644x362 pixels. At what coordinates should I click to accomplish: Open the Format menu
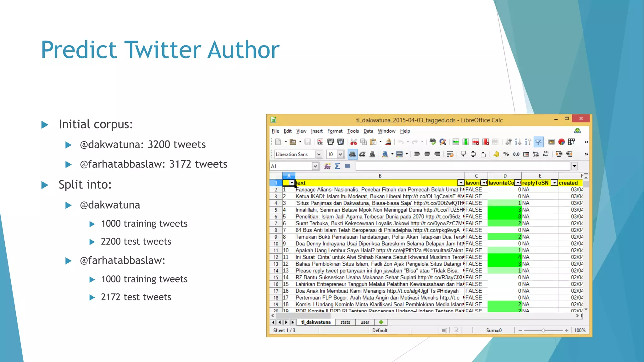click(x=335, y=131)
